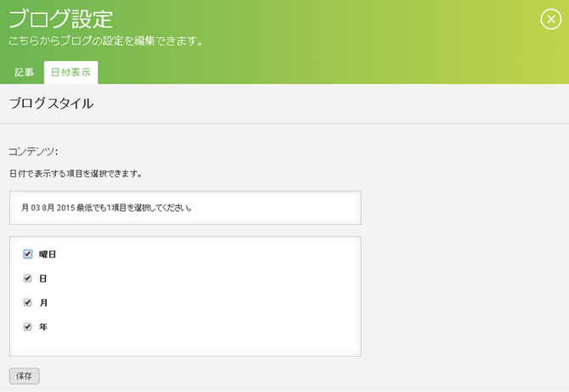The height and width of the screenshot is (392, 569).
Task: Click the ブログ設定 title
Action: [x=60, y=19]
